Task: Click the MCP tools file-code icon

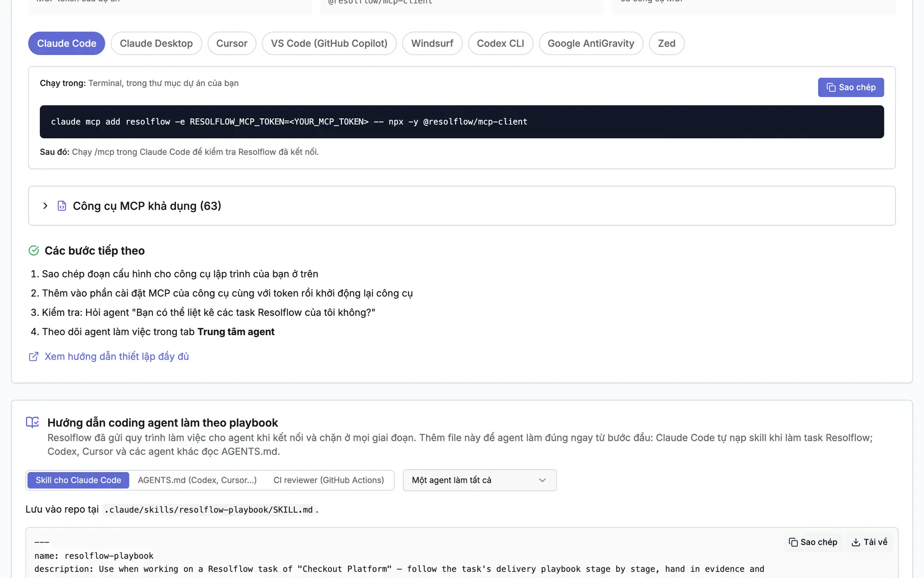Action: (62, 206)
